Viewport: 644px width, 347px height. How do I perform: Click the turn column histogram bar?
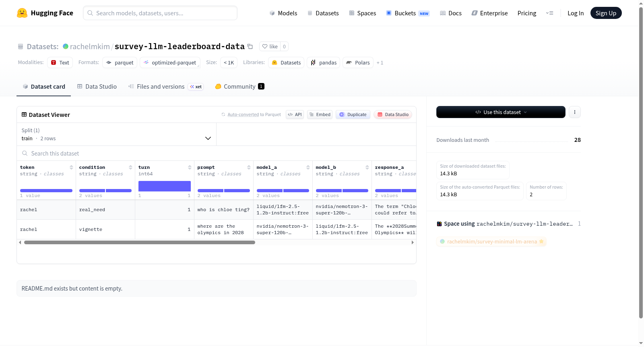point(165,186)
